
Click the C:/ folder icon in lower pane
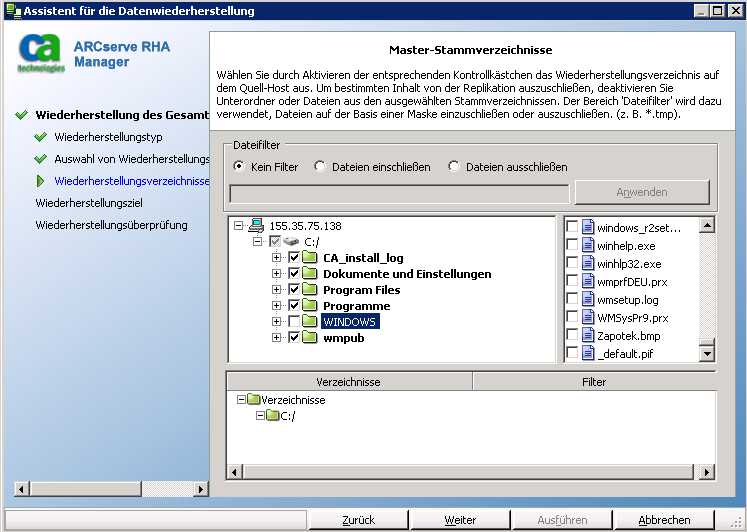pos(273,415)
